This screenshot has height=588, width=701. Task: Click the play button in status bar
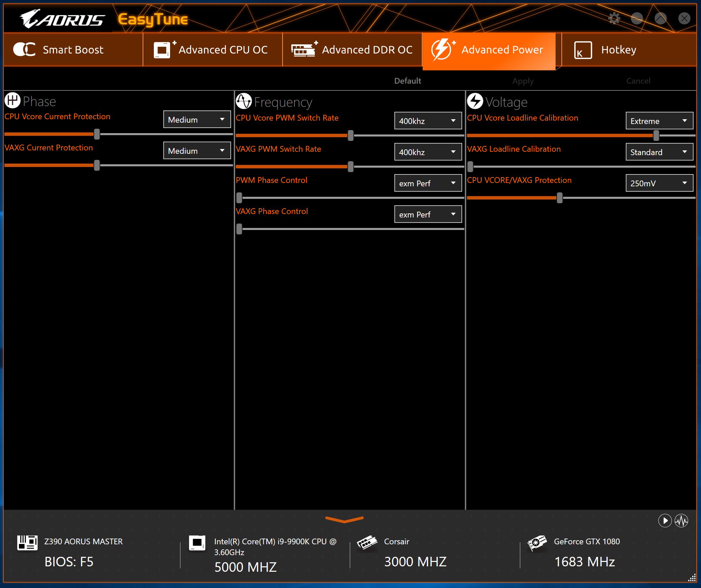[x=665, y=521]
